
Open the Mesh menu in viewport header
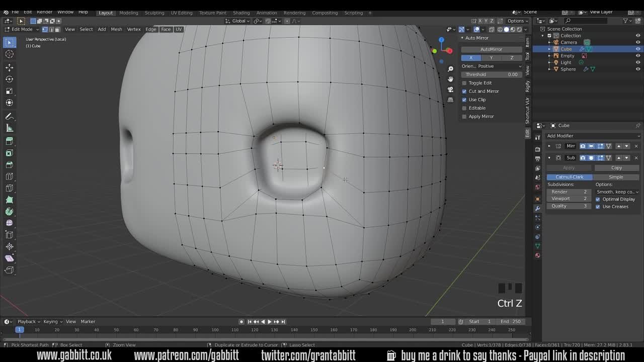116,29
